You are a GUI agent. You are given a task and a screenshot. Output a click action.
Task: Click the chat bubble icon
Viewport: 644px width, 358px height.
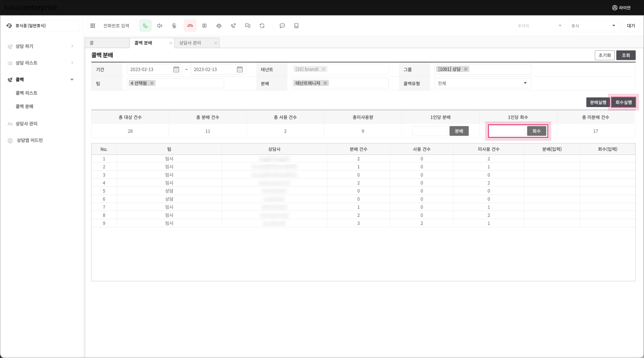(x=282, y=26)
